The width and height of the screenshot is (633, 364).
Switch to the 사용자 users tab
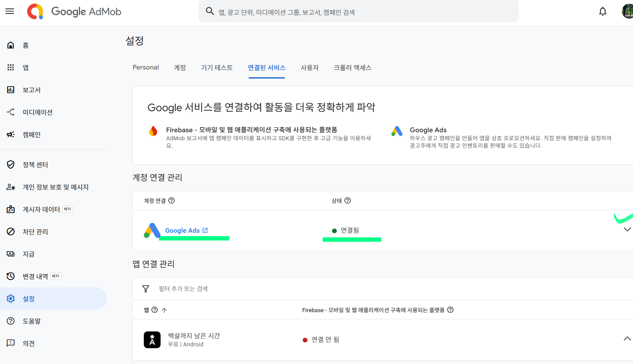pyautogui.click(x=309, y=68)
